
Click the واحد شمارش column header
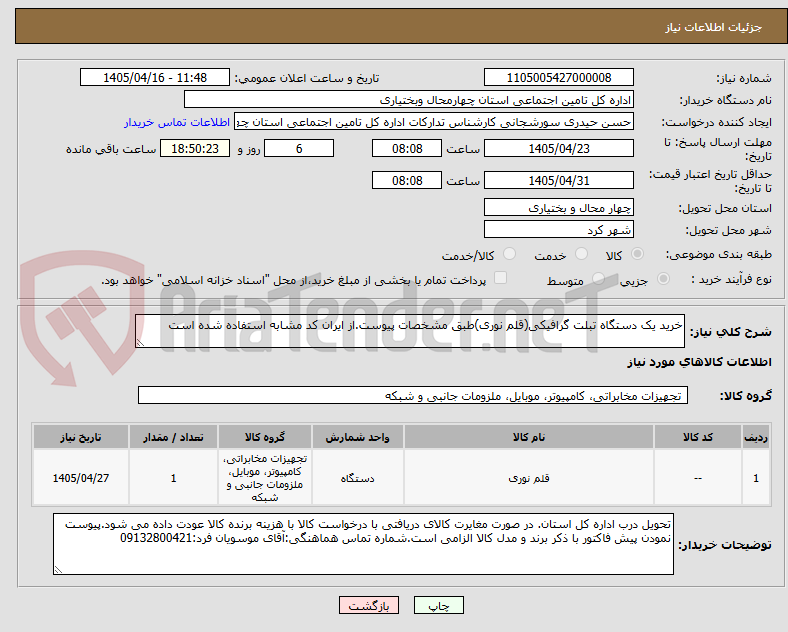click(x=357, y=437)
